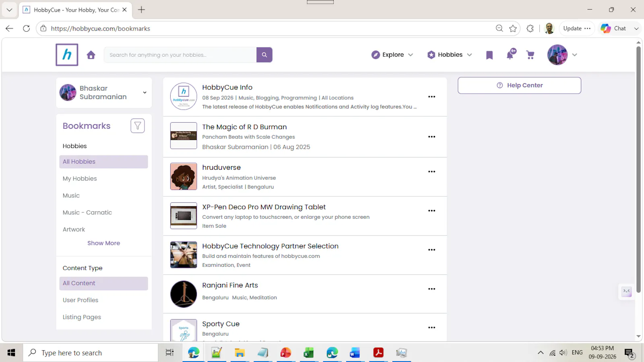This screenshot has width=644, height=362.
Task: View site information lock icon
Action: [43, 28]
